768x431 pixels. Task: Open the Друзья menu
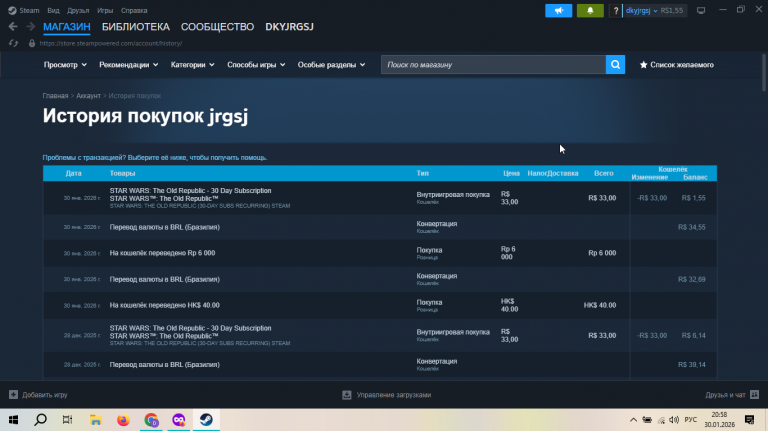pyautogui.click(x=78, y=10)
